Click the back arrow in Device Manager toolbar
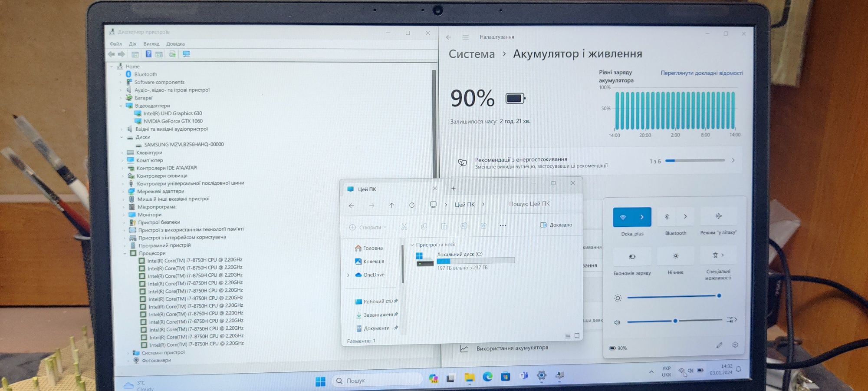868x391 pixels. pos(112,54)
